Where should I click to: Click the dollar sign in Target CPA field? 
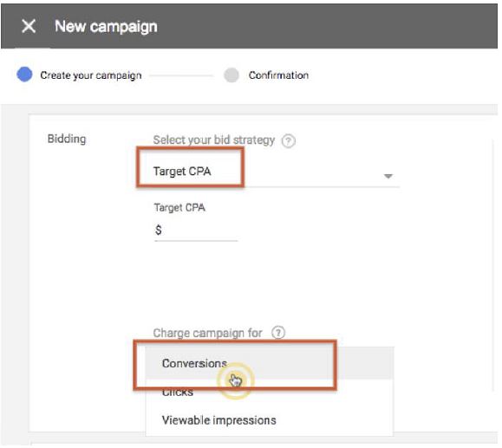(x=158, y=230)
